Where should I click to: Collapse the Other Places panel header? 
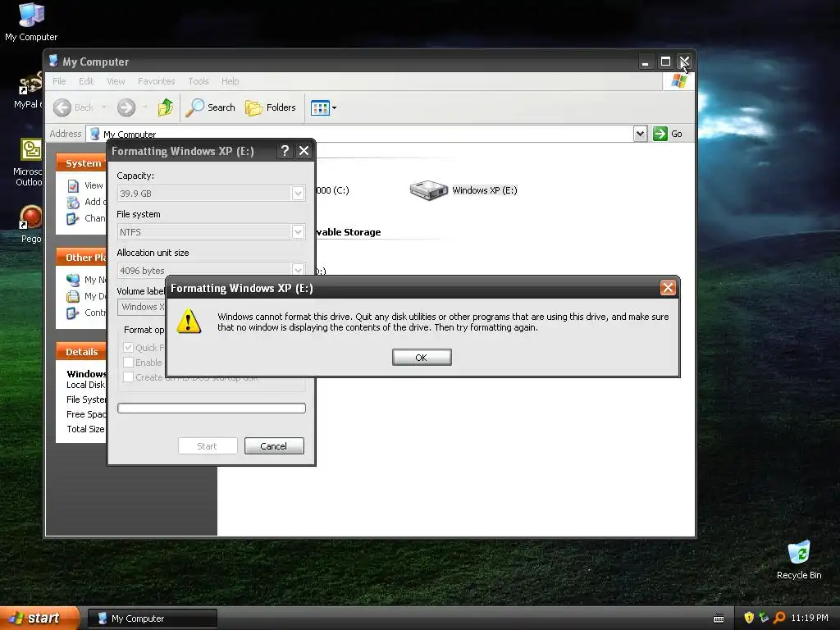point(81,257)
